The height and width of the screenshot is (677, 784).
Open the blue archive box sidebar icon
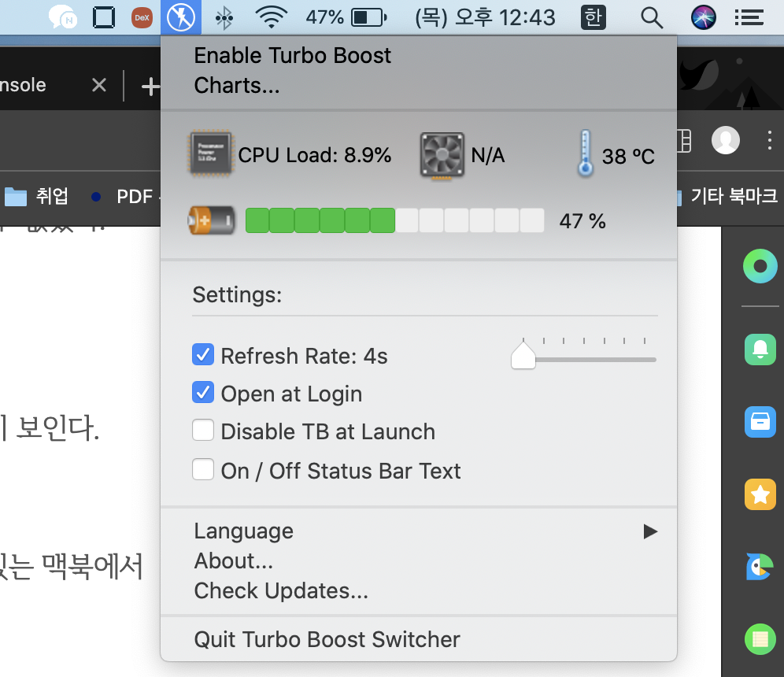tap(760, 421)
